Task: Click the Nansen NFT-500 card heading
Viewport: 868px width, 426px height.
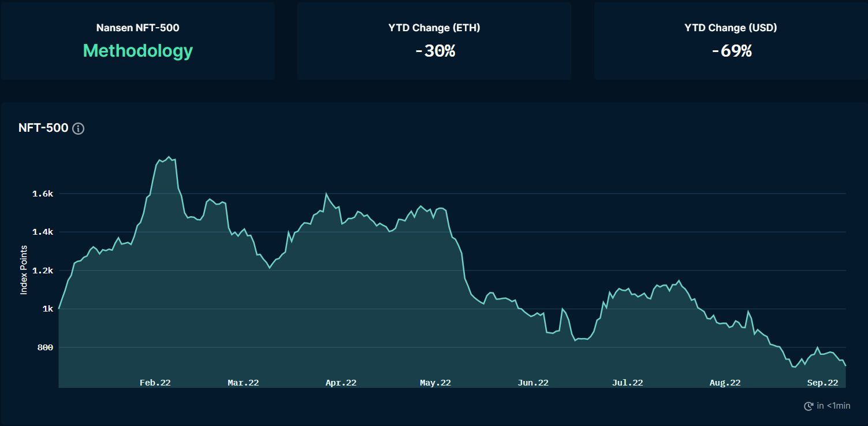Action: pyautogui.click(x=138, y=28)
